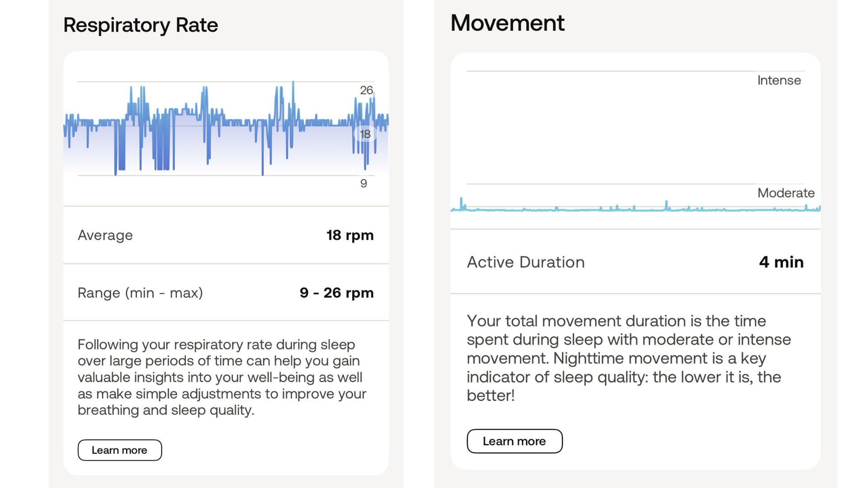Click the total movement duration description text
Screen dimensions: 868x488
pyautogui.click(x=628, y=358)
